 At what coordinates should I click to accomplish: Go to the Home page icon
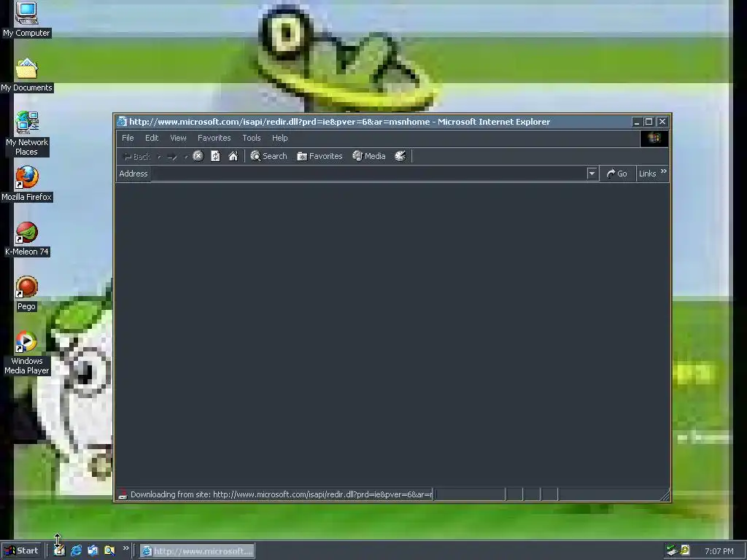(x=233, y=156)
